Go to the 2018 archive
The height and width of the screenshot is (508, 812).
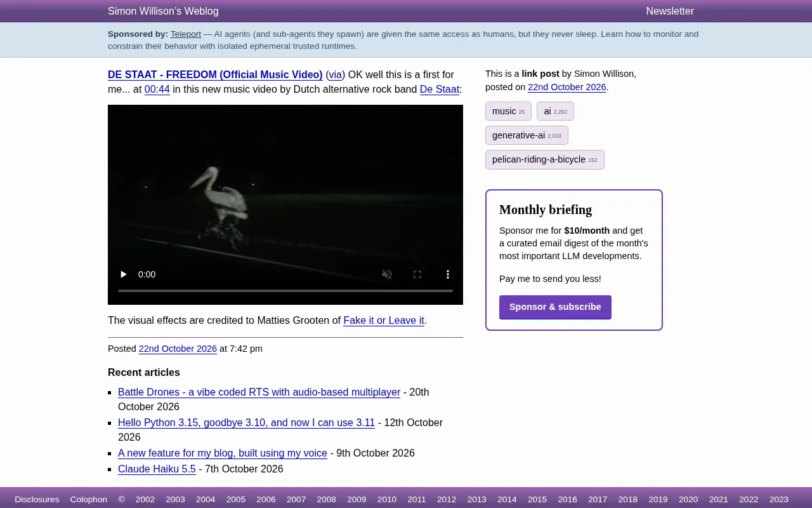click(628, 500)
